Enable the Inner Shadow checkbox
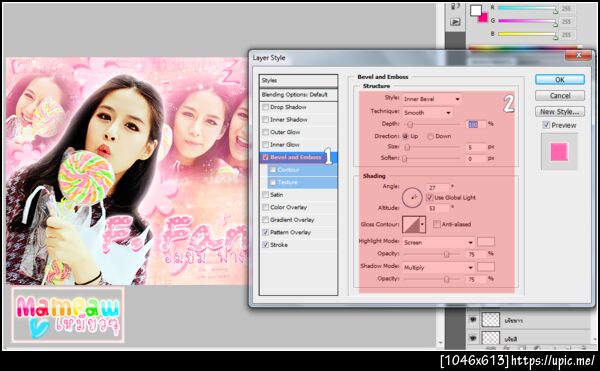Image resolution: width=600 pixels, height=371 pixels. 266,120
